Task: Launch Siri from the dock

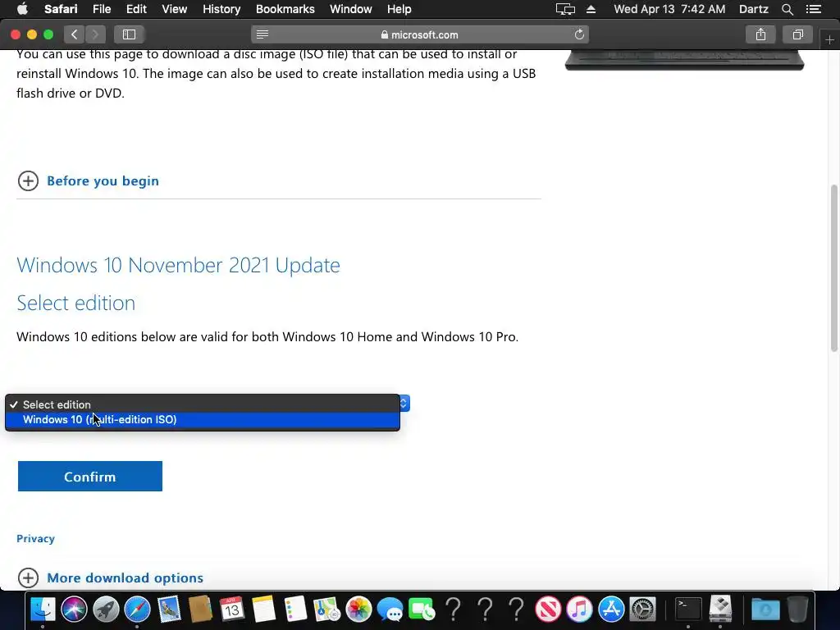Action: click(75, 609)
